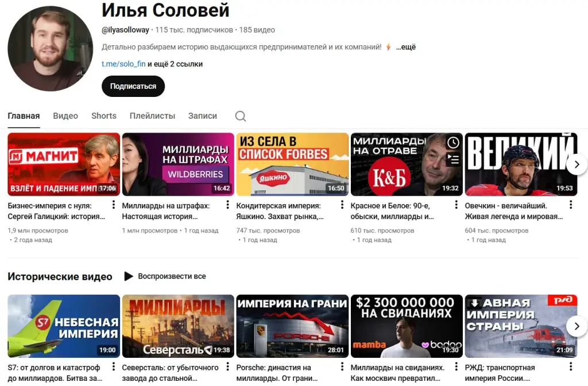Open options menu for Северсталь video
588x386 pixels.
pos(227,366)
